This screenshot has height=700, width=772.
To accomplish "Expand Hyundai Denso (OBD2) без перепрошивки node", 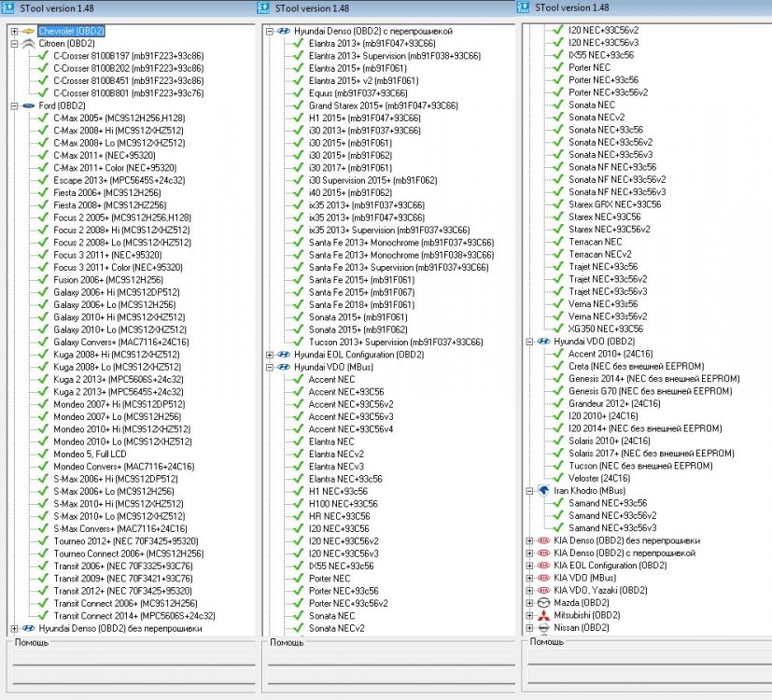I will tap(14, 629).
